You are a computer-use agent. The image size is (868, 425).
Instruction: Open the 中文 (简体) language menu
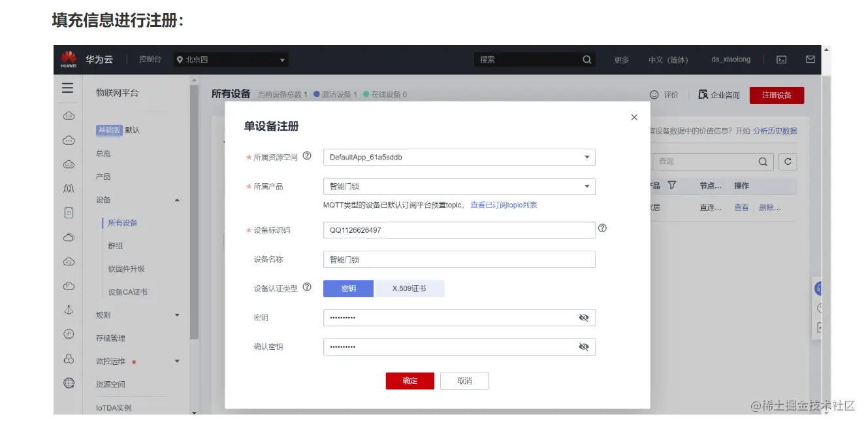click(668, 59)
